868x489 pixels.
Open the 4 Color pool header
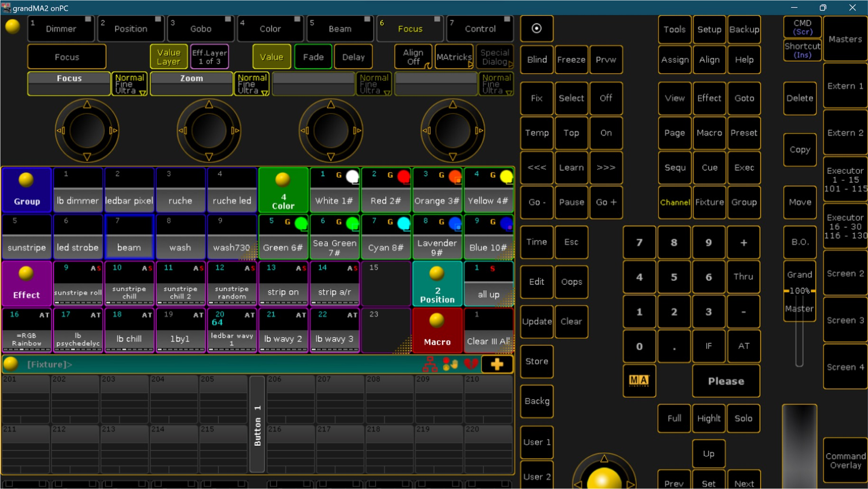(x=283, y=189)
